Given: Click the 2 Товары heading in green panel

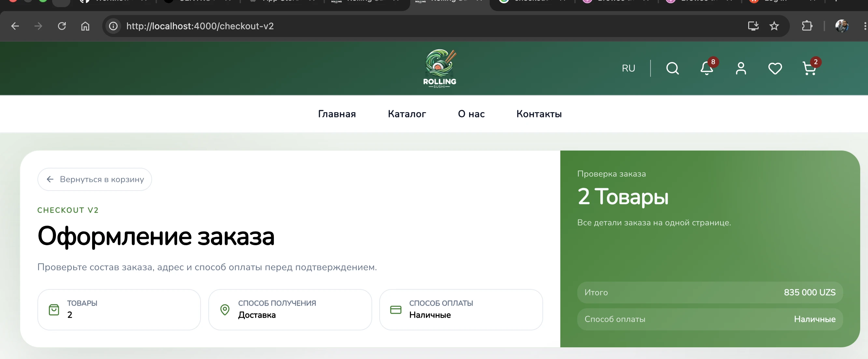Looking at the screenshot, I should point(623,196).
